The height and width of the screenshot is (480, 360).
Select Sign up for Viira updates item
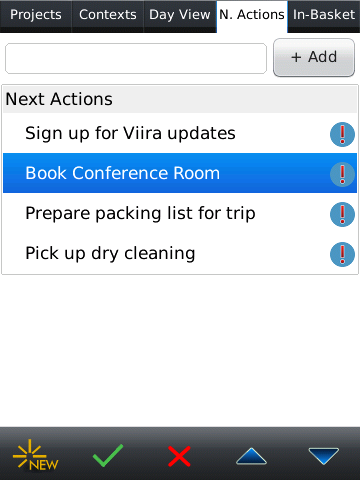180,133
